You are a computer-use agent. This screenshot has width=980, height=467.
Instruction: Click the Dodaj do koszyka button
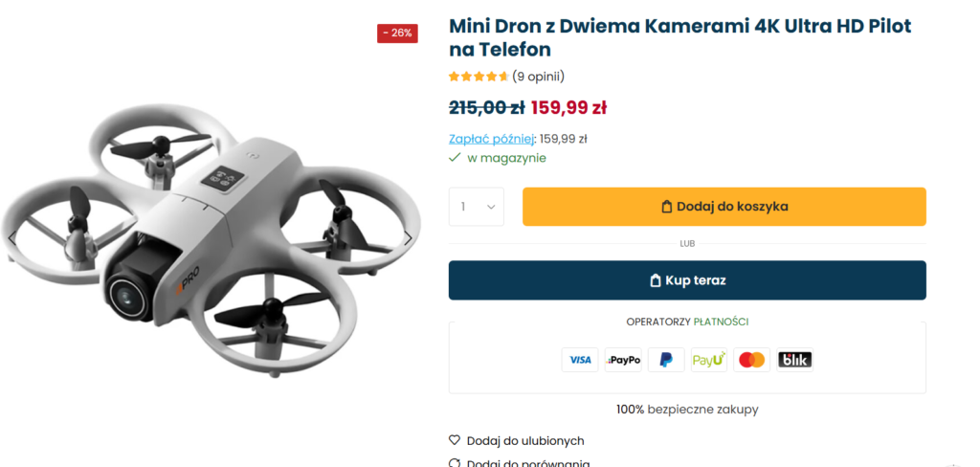(x=724, y=207)
